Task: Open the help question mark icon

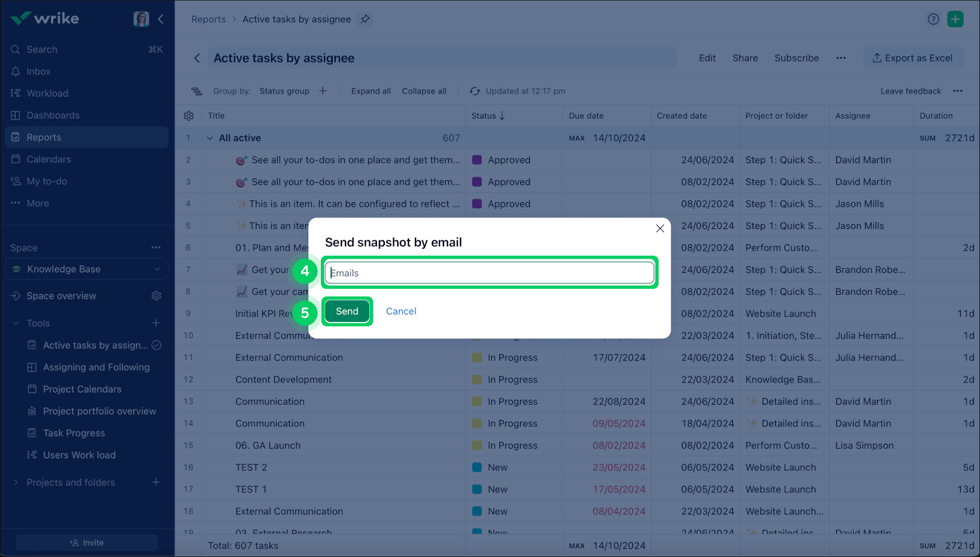Action: 933,19
